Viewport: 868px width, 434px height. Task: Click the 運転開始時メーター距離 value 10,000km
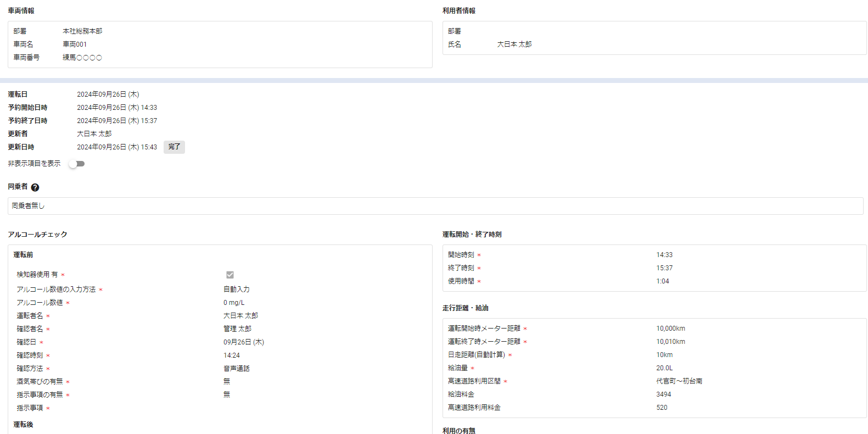point(670,329)
